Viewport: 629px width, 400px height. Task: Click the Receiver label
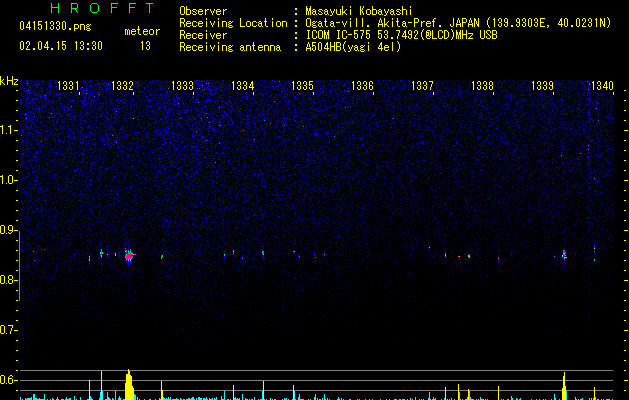[203, 35]
